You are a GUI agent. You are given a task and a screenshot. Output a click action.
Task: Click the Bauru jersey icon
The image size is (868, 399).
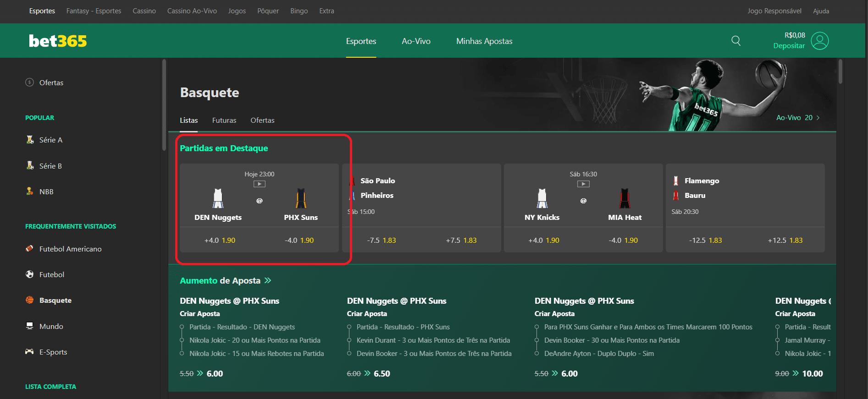[676, 195]
